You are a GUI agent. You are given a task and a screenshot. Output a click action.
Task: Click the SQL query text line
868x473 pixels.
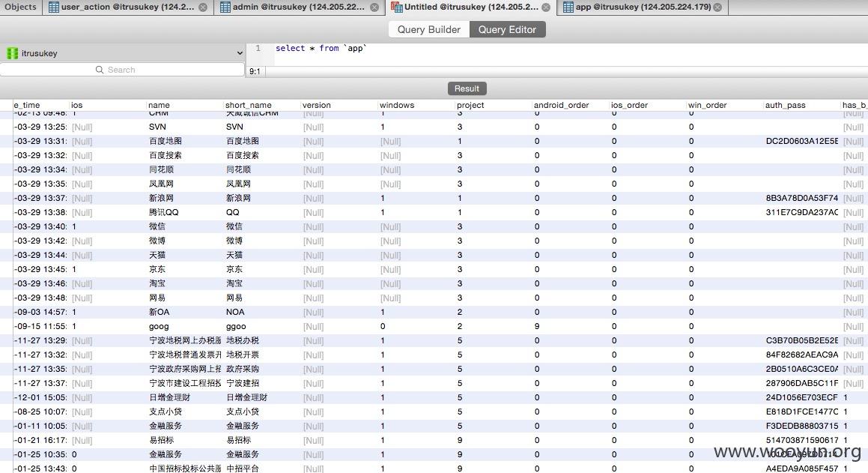(321, 48)
